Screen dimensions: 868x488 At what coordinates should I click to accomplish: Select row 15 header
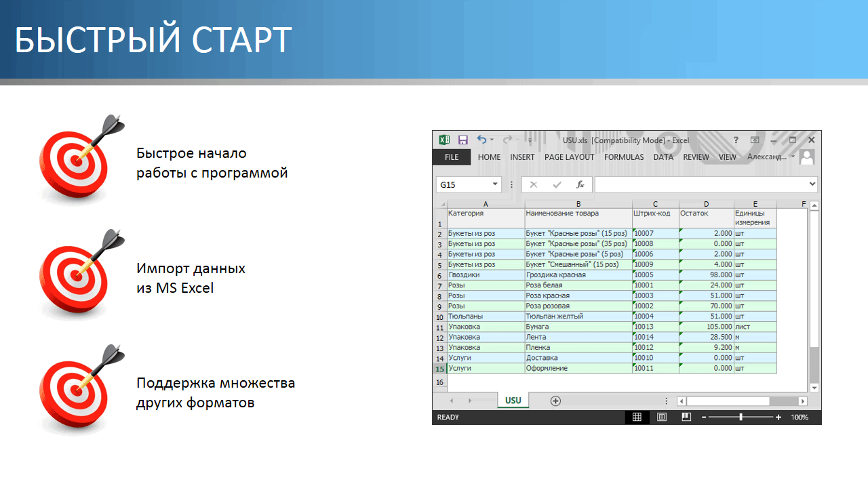(x=440, y=369)
